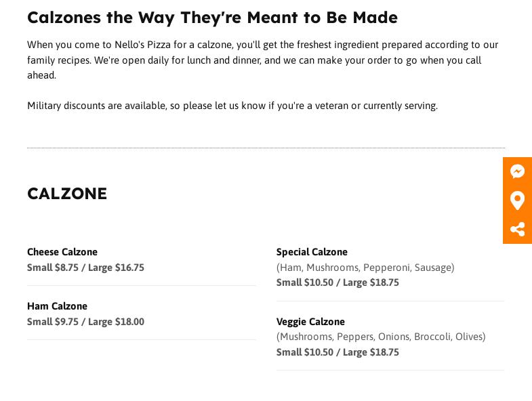The width and height of the screenshot is (532, 401).
Task: Click the CALZONE section heading
Action: click(67, 194)
